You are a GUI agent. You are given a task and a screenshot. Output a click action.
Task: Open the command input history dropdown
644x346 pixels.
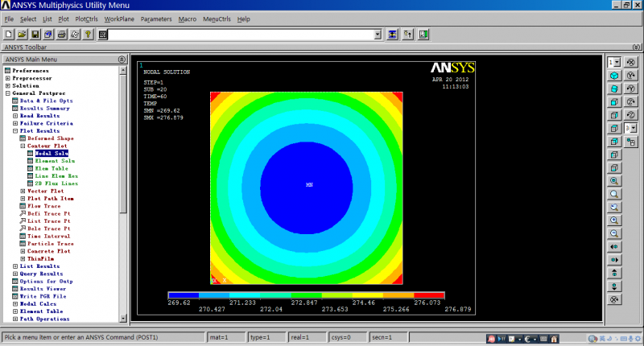pyautogui.click(x=378, y=35)
